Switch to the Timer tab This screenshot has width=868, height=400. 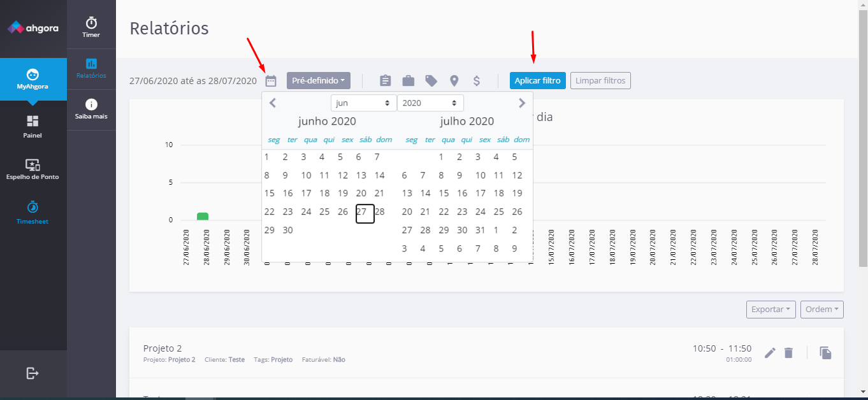point(91,27)
